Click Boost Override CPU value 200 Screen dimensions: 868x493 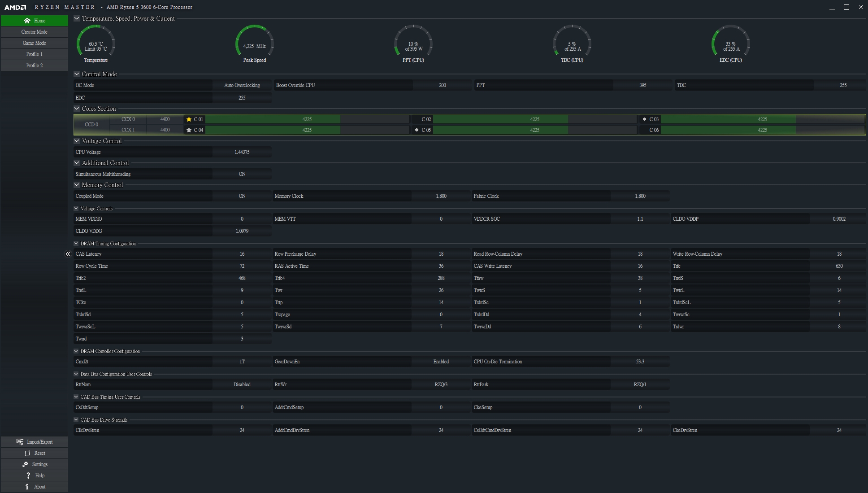coord(443,85)
